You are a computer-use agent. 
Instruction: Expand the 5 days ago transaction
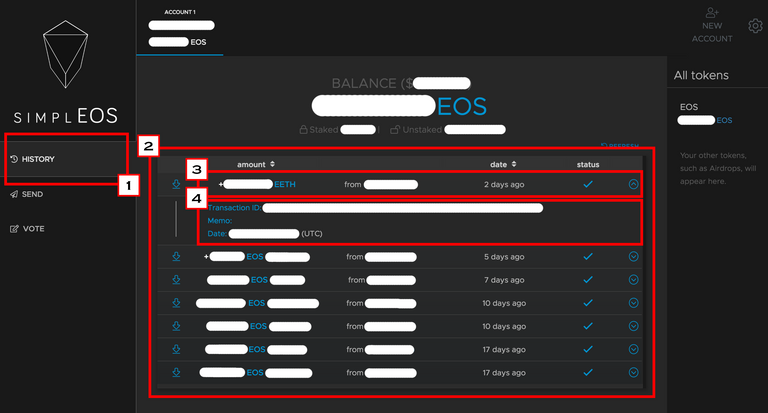633,257
